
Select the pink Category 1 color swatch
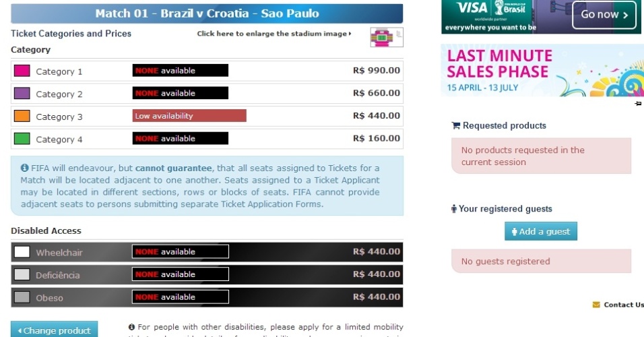point(22,71)
